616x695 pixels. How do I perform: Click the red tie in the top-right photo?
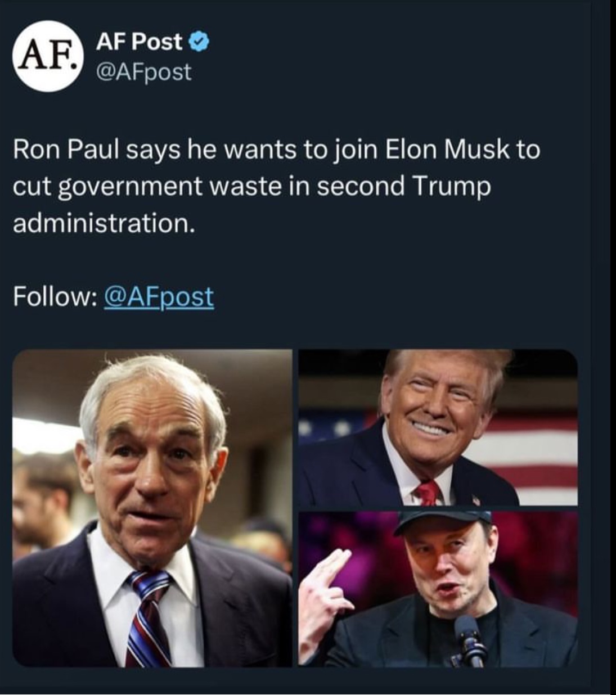click(x=427, y=493)
